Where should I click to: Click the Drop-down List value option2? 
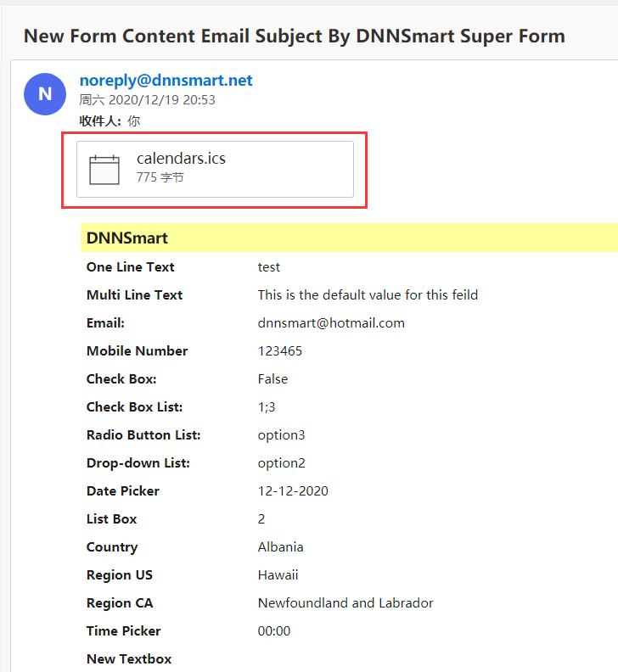coord(281,463)
